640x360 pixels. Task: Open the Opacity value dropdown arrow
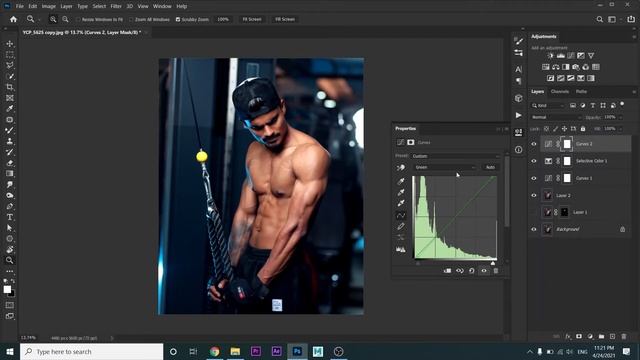click(621, 118)
